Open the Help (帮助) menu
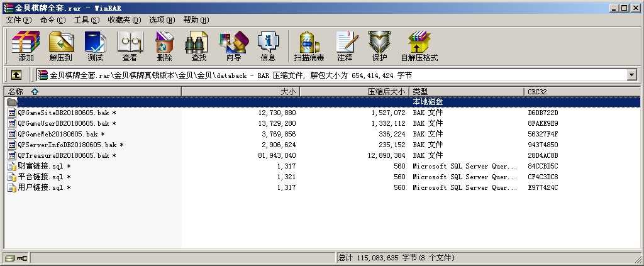Image resolution: width=644 pixels, height=266 pixels. pos(196,19)
